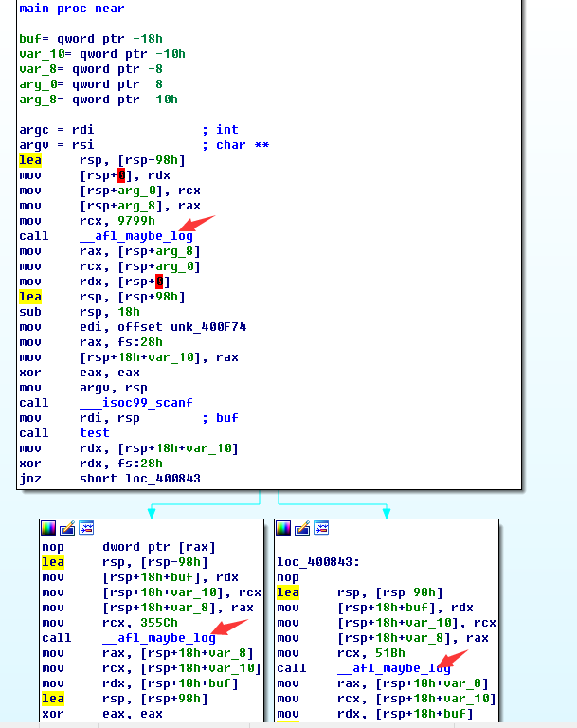
Task: Click __afl_maybe_log in the loc_400843 block
Action: [394, 668]
